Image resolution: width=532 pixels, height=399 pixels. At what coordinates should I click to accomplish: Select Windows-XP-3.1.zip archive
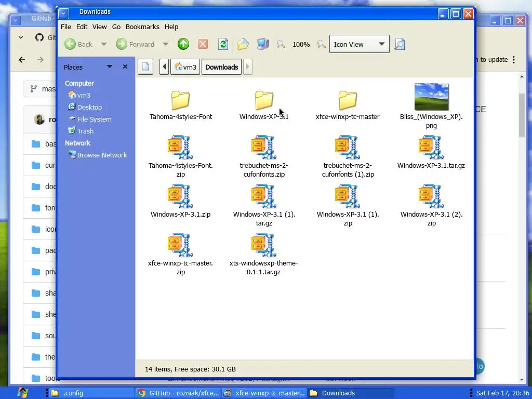(x=180, y=201)
